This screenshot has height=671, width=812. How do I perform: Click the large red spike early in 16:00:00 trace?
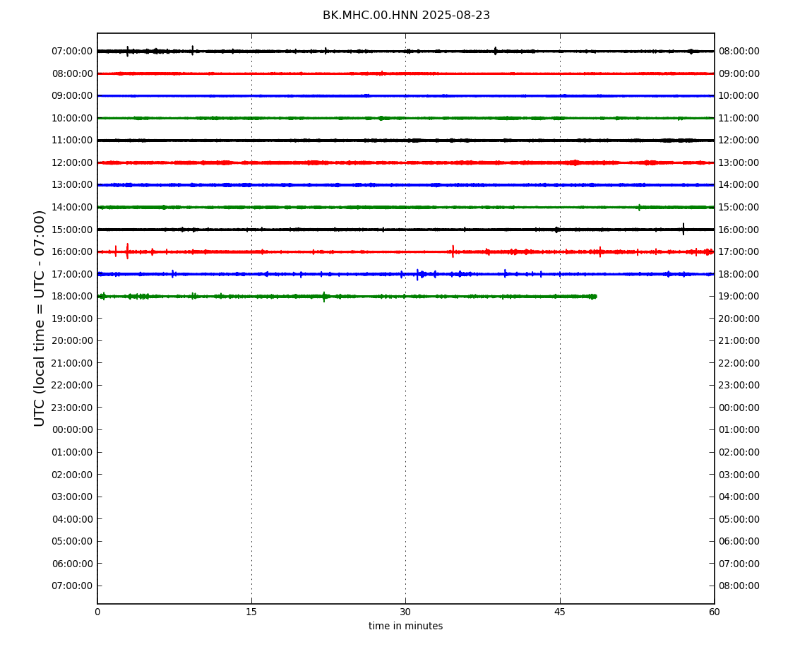pyautogui.click(x=127, y=251)
